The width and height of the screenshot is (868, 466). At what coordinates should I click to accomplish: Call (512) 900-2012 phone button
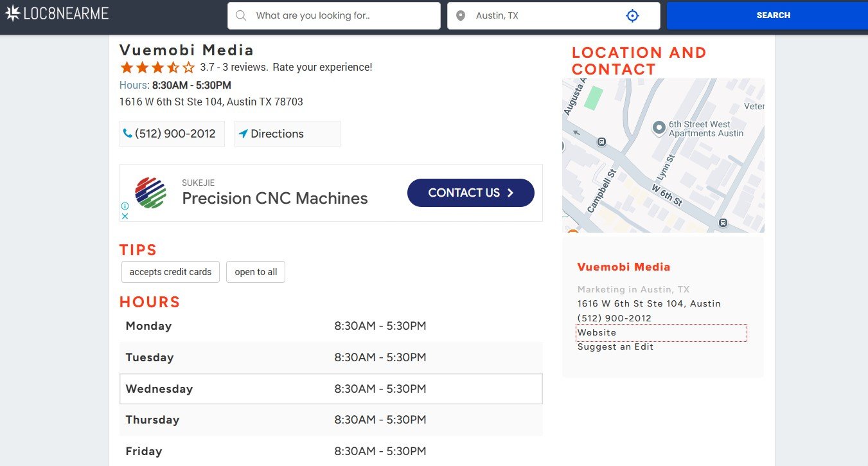coord(172,134)
